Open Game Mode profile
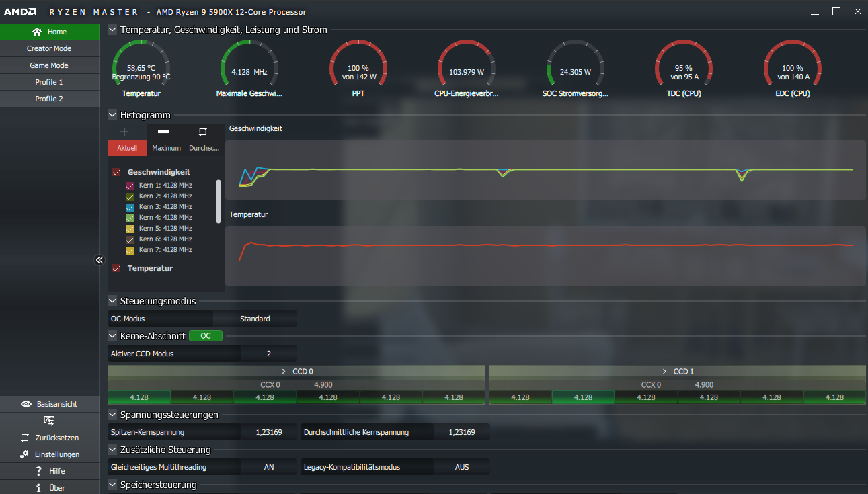 (x=49, y=65)
